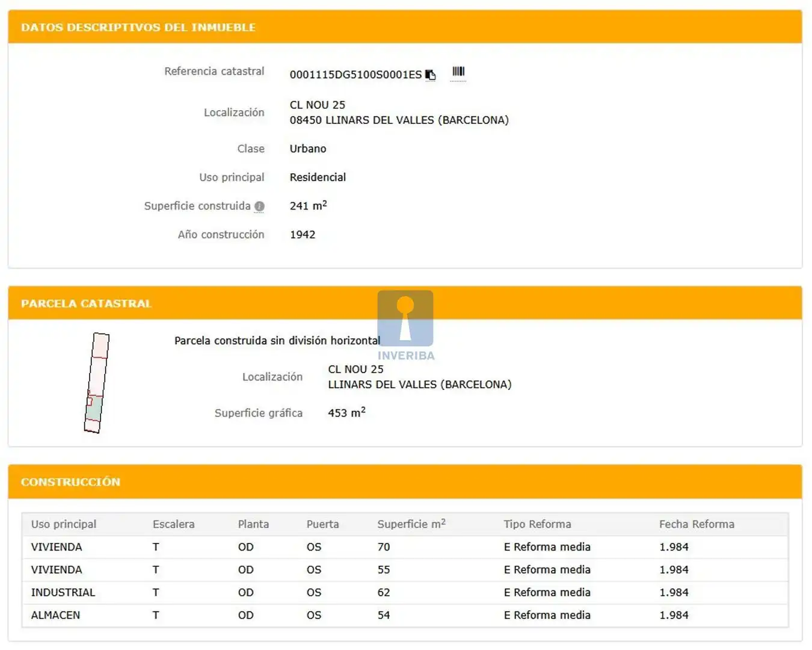Click the surface value 62
This screenshot has width=812, height=650.
pos(384,593)
